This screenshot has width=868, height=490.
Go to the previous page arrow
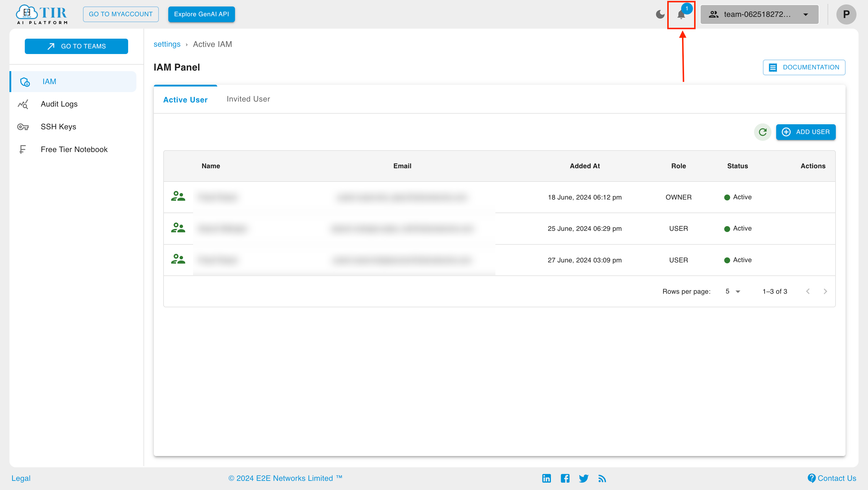pyautogui.click(x=808, y=292)
